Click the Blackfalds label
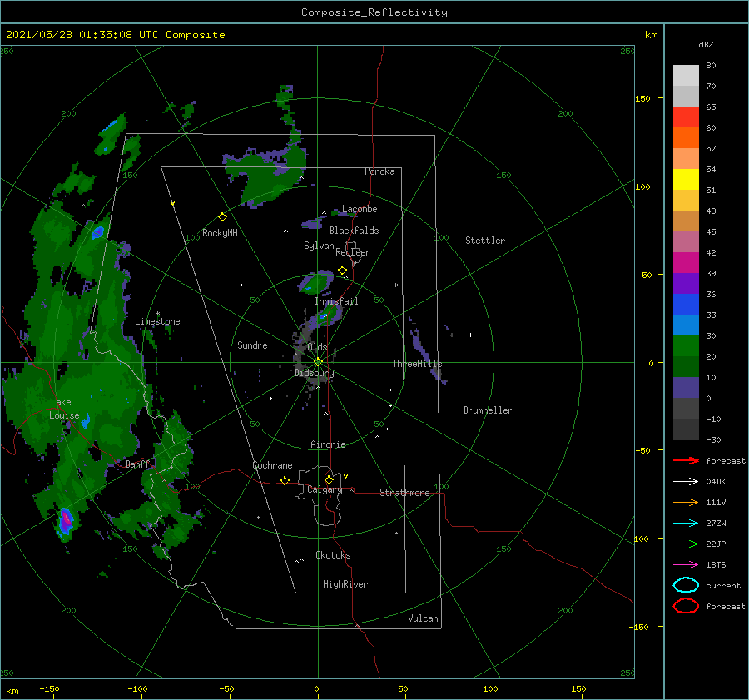 click(x=354, y=231)
